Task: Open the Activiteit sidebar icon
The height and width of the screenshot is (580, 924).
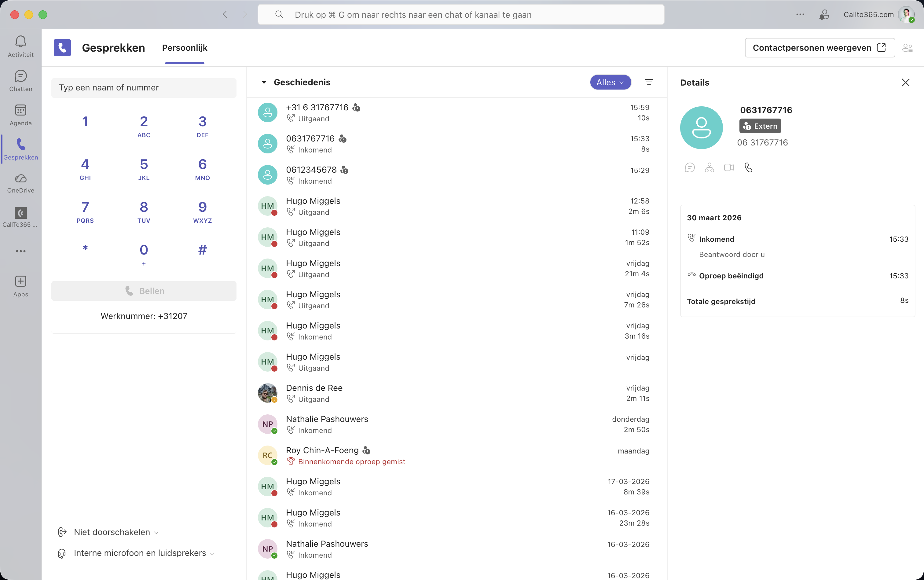Action: click(21, 45)
